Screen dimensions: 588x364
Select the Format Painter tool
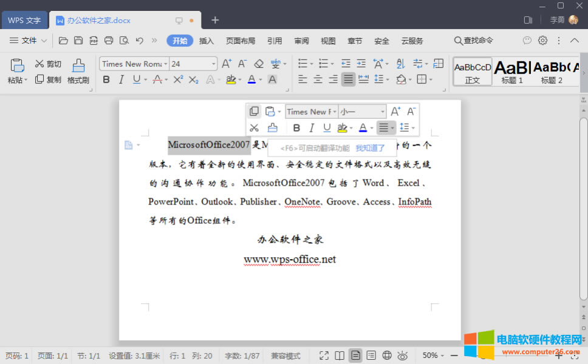tap(78, 71)
